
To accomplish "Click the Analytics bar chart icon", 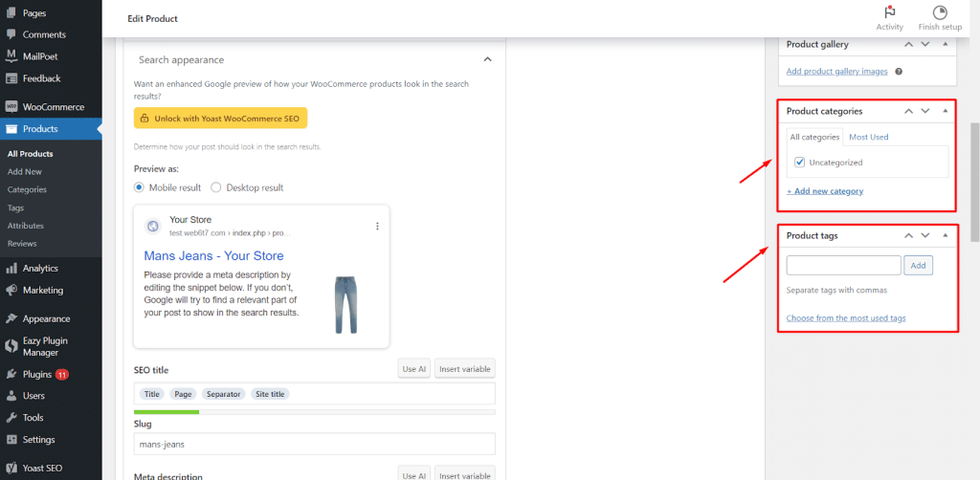I will pos(11,269).
